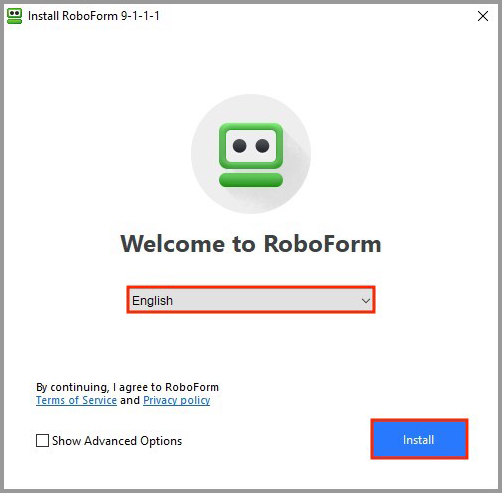Click the green base bar of robot logo
The width and height of the screenshot is (502, 493).
tap(251, 180)
